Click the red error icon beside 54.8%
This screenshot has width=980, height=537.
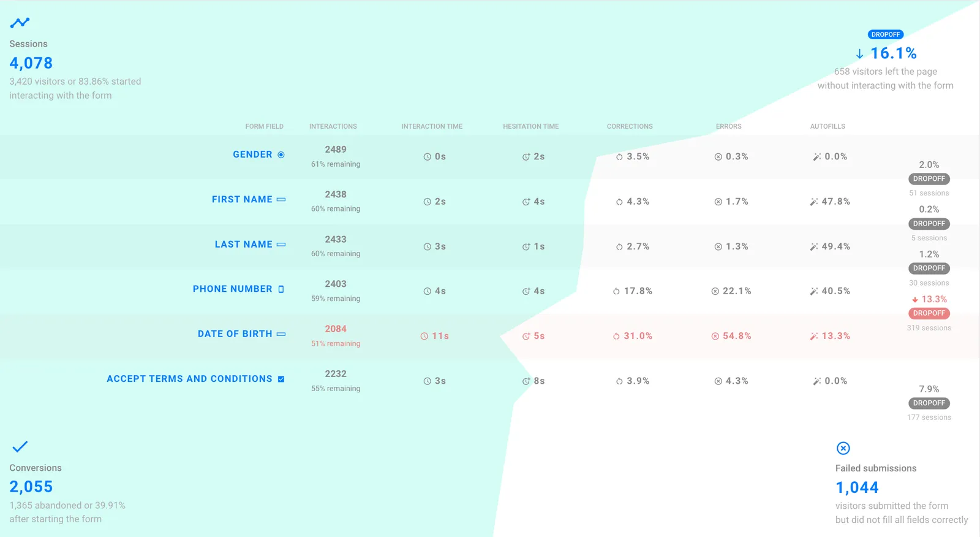[x=715, y=336]
